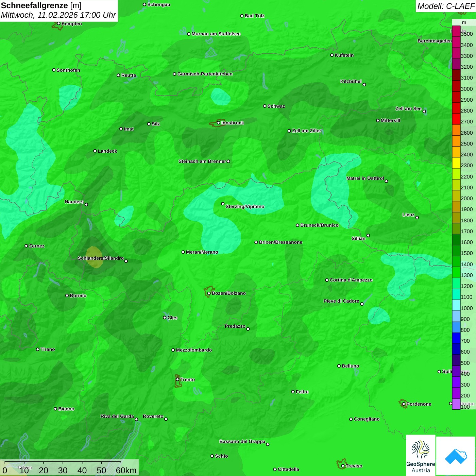476x476 pixels.
Task: Click the Bruneck/Brunico label
Action: coord(319,225)
